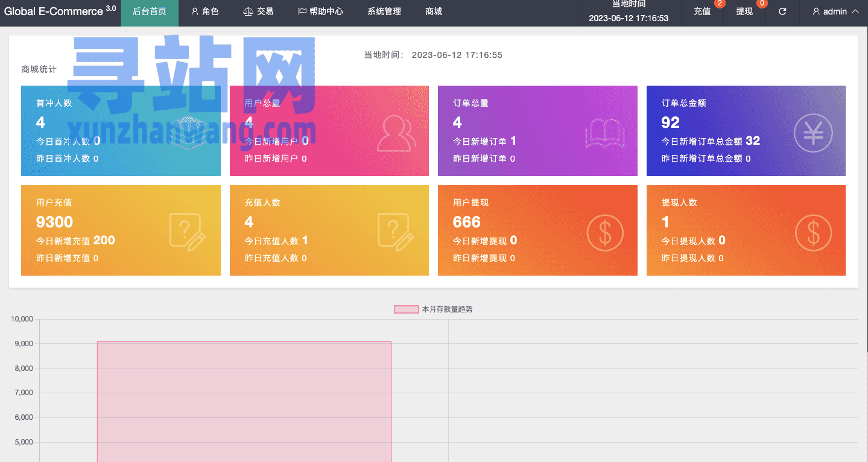Click the dollar icon on user withdrawal card
The height and width of the screenshot is (462, 868).
pyautogui.click(x=604, y=233)
